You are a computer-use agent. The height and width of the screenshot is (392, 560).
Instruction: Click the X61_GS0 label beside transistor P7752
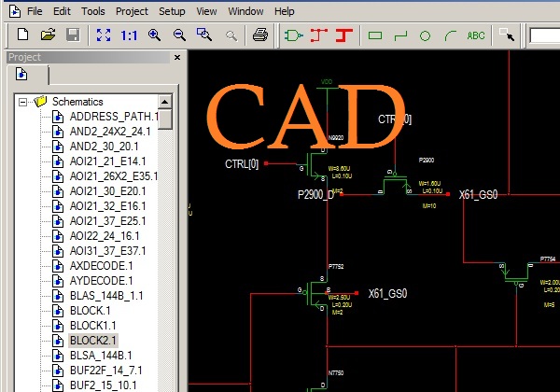388,293
